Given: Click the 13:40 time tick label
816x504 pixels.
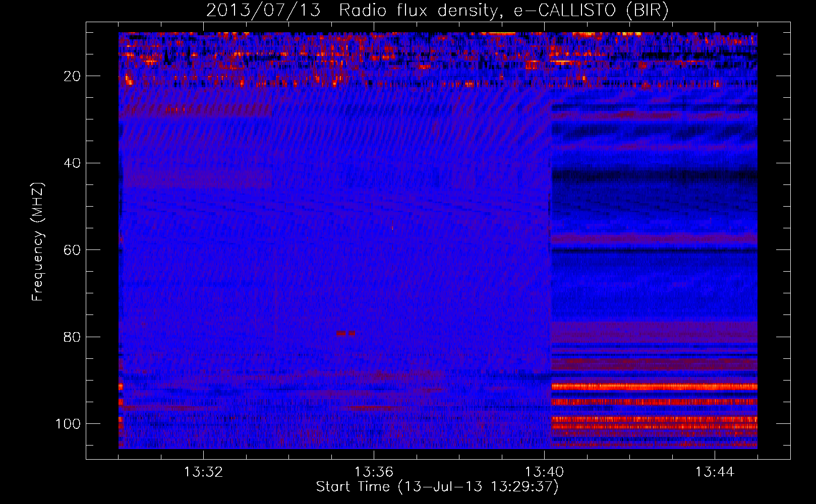Looking at the screenshot, I should [545, 472].
